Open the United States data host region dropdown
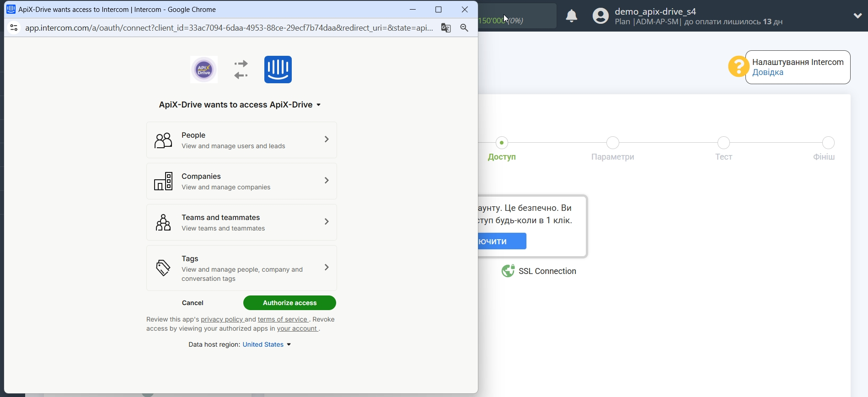Image resolution: width=868 pixels, height=397 pixels. pyautogui.click(x=267, y=344)
